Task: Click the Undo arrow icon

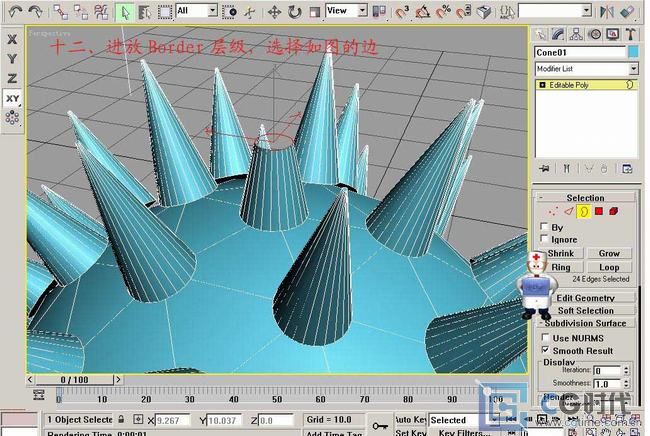Action: pos(15,11)
